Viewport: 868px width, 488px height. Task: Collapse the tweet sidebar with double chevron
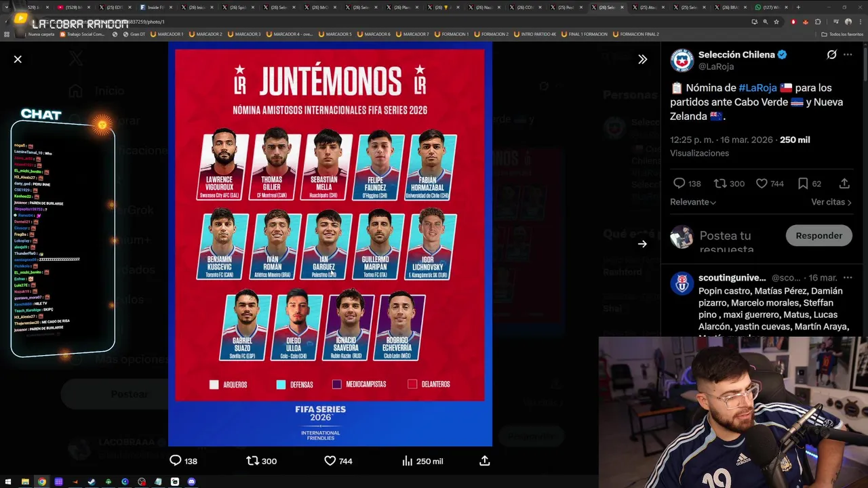click(642, 59)
